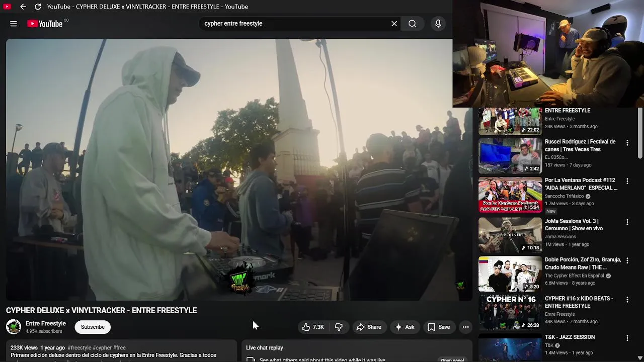Open the #free hashtag

pos(119,347)
